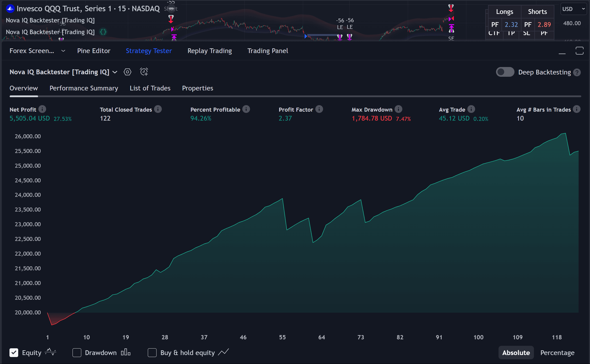Screen dimensions: 590x364
Task: Click first Nova IQ Backtester chart legend
Action: (50, 20)
